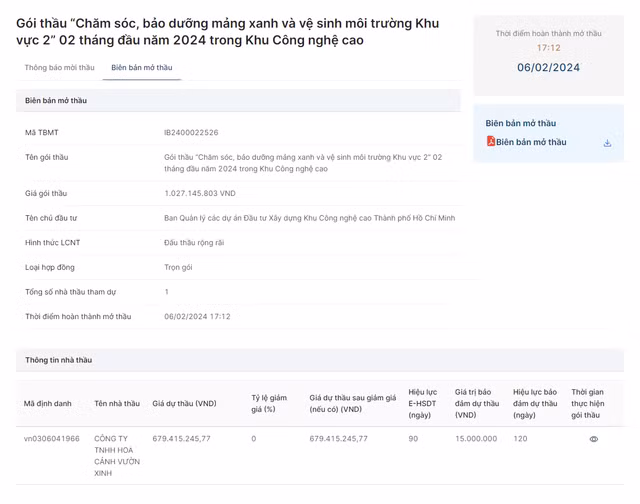Click the 06/02/2024 opening date in side card
Viewport: 640px width, 504px height.
pyautogui.click(x=548, y=68)
